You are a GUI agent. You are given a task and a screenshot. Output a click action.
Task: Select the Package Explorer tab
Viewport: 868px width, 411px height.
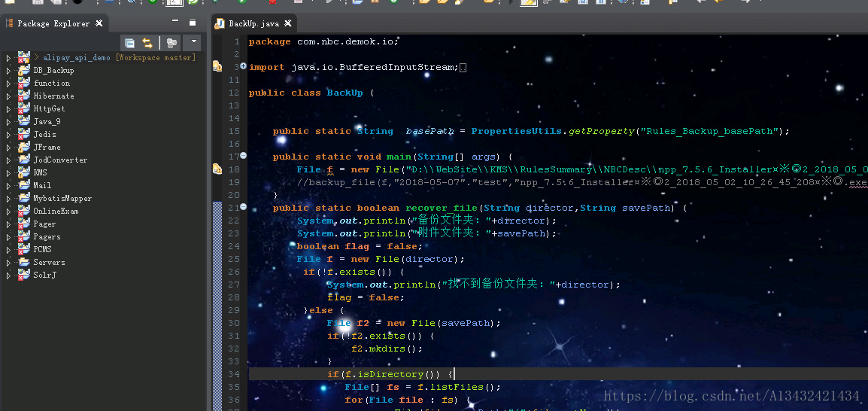(x=53, y=23)
